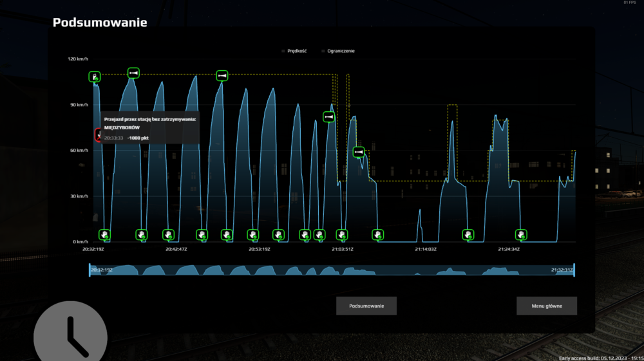Click the Podsumowanie page heading

point(100,23)
